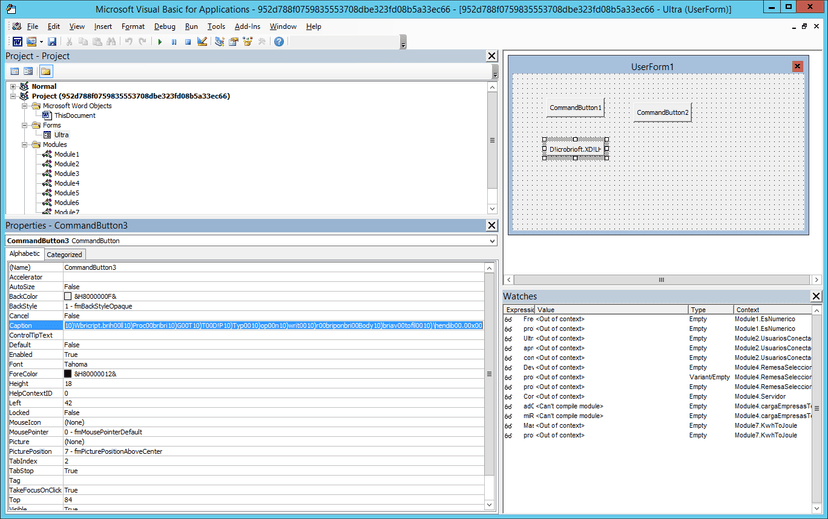Open the CommandButton3 object dropdown
Viewport: 828px width, 519px height.
[492, 241]
